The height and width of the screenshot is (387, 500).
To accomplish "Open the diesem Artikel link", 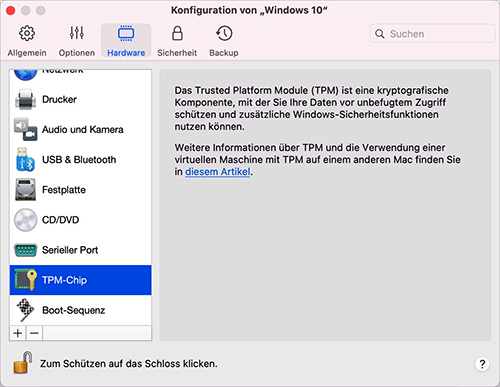I will point(218,172).
